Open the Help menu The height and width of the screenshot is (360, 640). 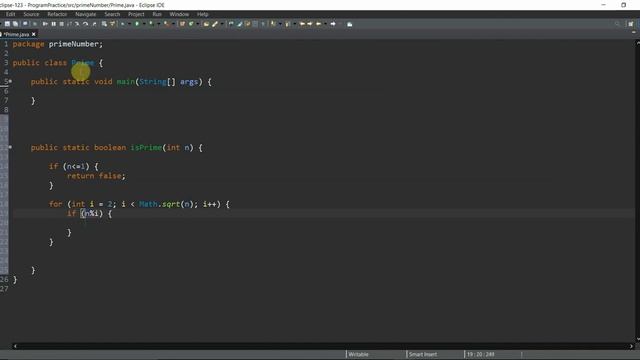point(202,14)
